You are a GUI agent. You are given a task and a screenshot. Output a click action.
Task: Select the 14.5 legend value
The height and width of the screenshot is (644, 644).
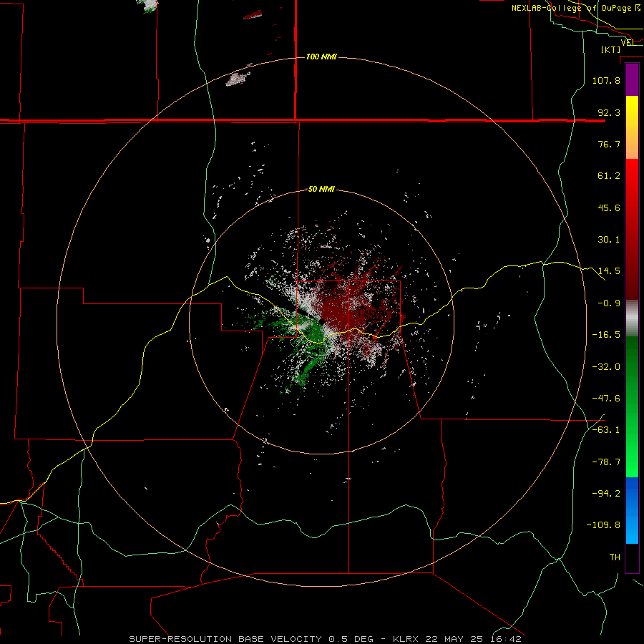pos(609,271)
